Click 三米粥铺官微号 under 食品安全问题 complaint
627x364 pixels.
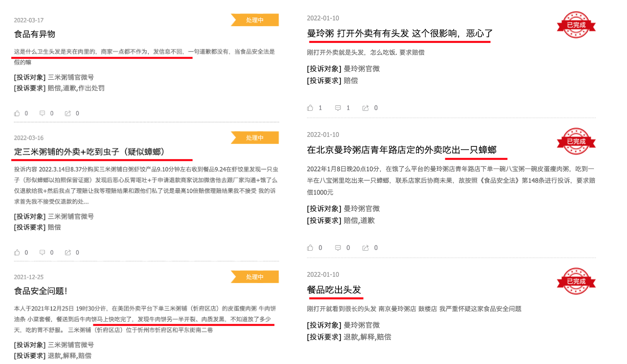(71, 345)
